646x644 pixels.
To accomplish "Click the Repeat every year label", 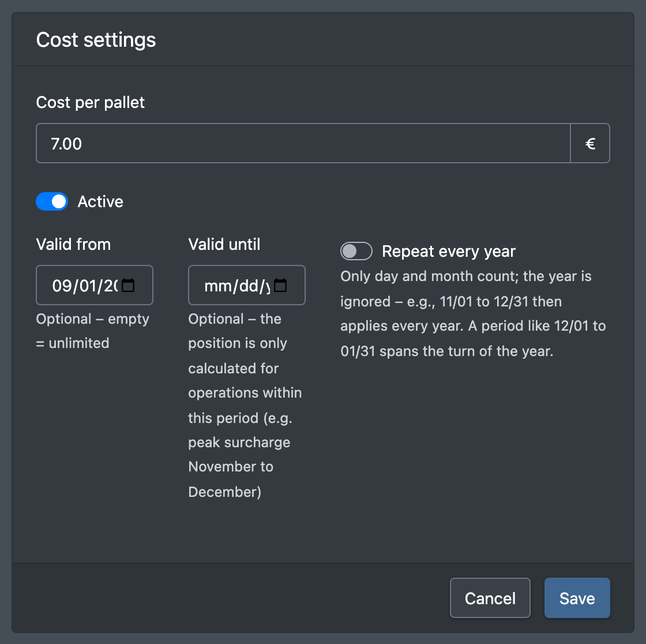I will tap(449, 251).
